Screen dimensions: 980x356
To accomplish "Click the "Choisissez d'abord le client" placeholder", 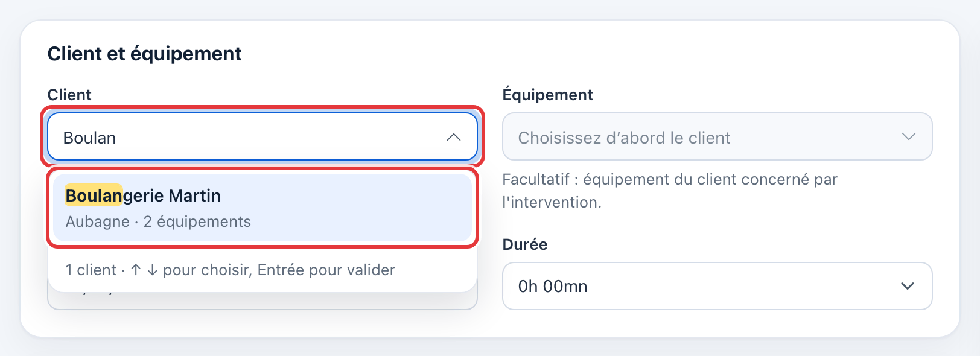I will tap(624, 138).
